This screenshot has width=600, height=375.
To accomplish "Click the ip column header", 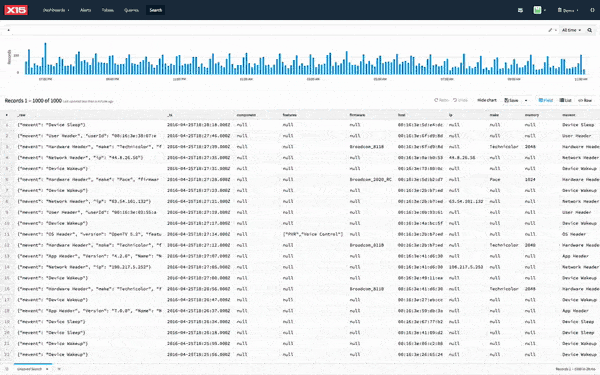I will click(x=451, y=115).
